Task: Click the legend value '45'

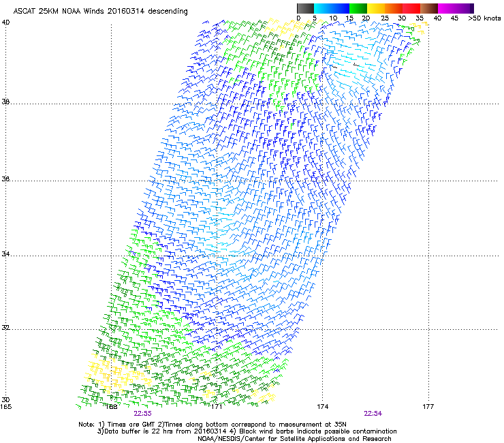Action: tap(454, 18)
